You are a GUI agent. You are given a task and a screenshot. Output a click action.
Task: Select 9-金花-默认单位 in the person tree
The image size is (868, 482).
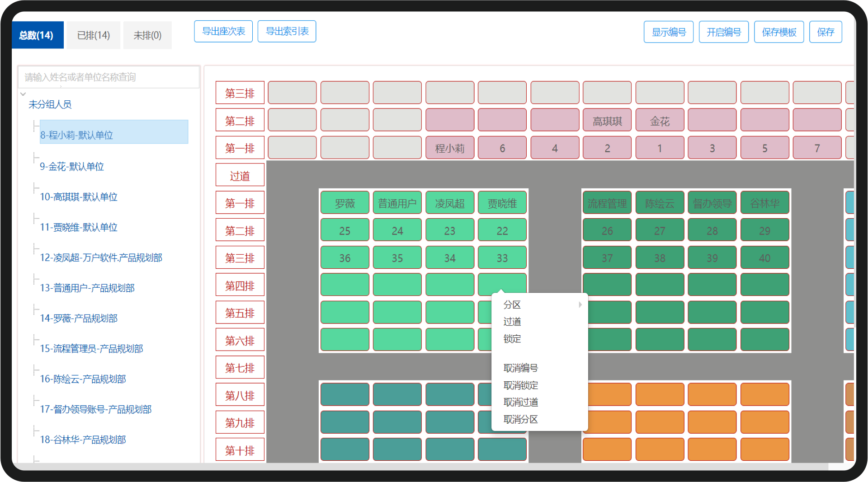[x=72, y=167]
